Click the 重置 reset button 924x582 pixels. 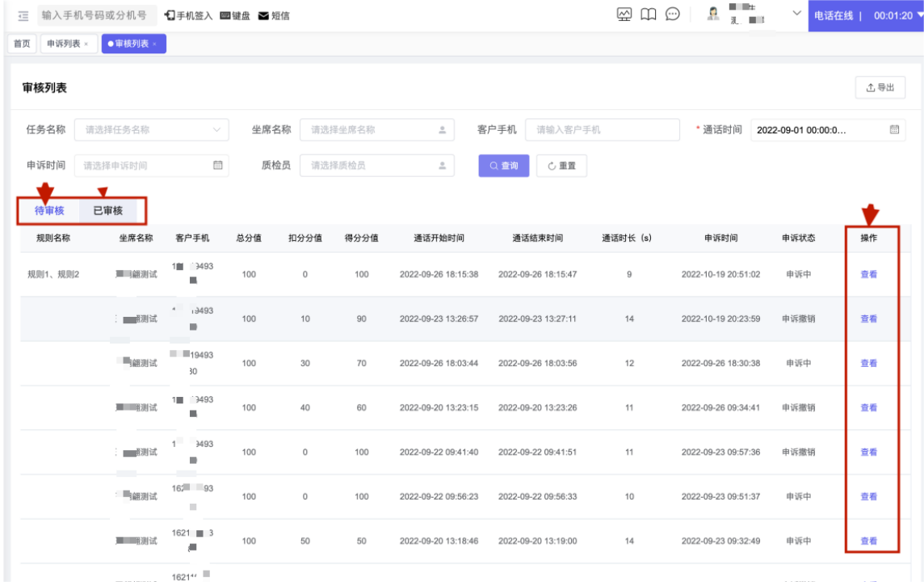(x=561, y=166)
